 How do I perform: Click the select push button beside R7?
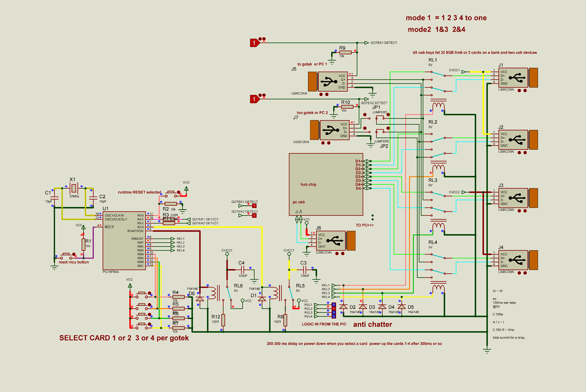(142, 326)
